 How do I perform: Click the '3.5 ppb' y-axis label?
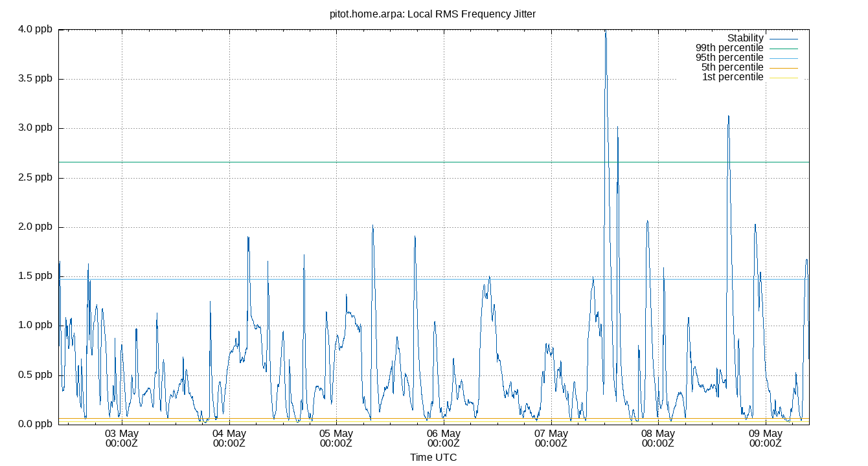pyautogui.click(x=34, y=78)
